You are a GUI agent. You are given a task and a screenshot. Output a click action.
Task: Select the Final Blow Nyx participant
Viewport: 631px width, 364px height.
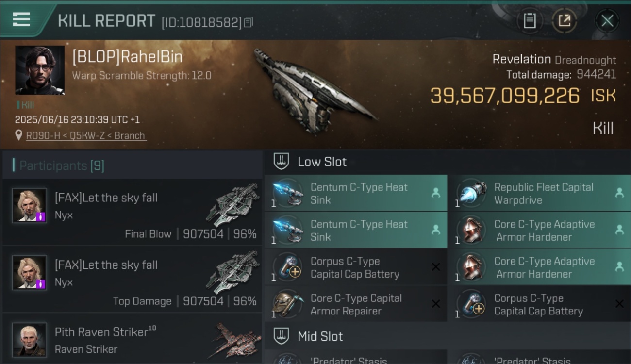[x=132, y=212]
